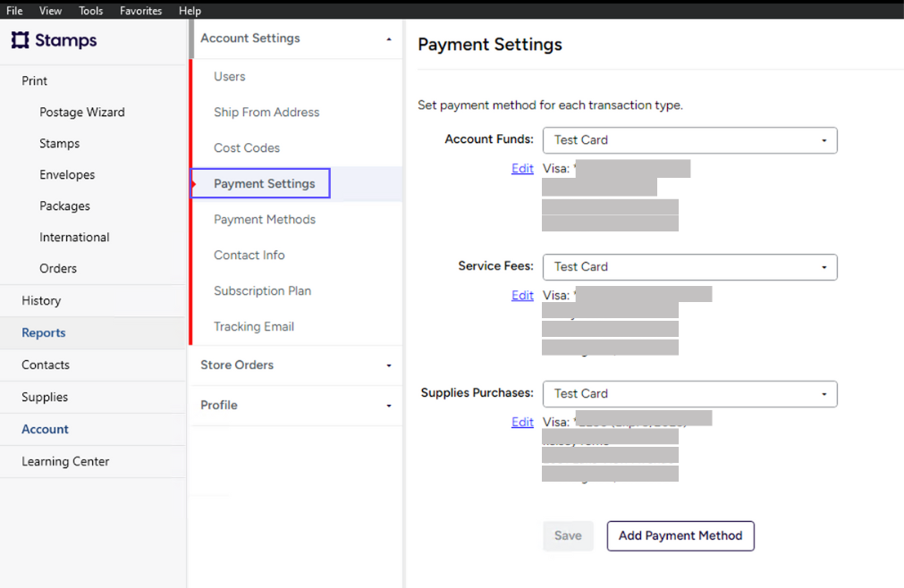
Task: Select Print in the left sidebar
Action: coord(35,80)
